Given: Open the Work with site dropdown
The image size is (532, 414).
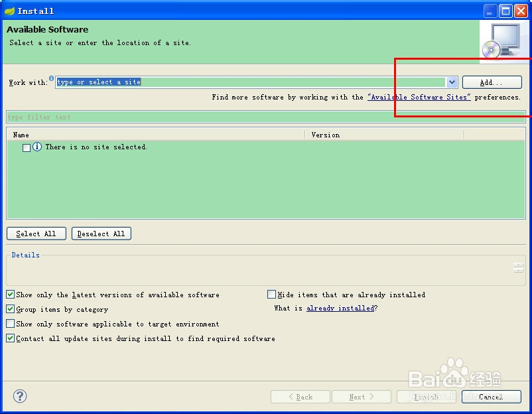Looking at the screenshot, I should 452,82.
